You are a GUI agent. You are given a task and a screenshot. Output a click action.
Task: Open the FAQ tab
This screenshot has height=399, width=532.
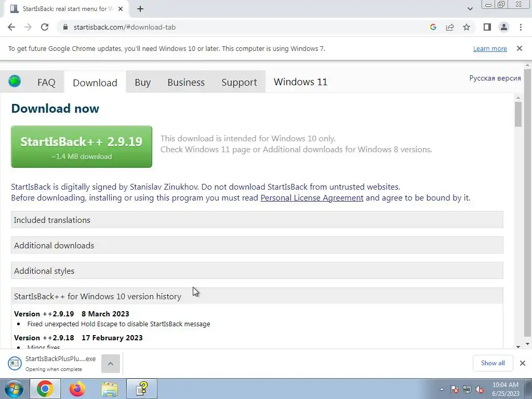[x=46, y=82]
